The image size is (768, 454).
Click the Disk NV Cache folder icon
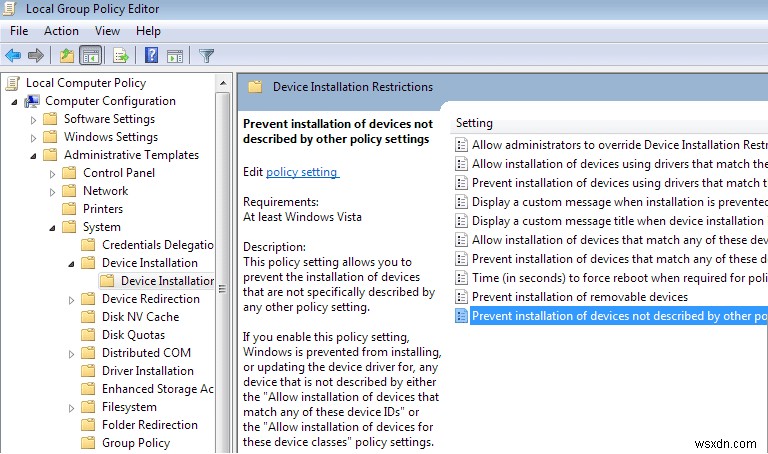coord(88,317)
